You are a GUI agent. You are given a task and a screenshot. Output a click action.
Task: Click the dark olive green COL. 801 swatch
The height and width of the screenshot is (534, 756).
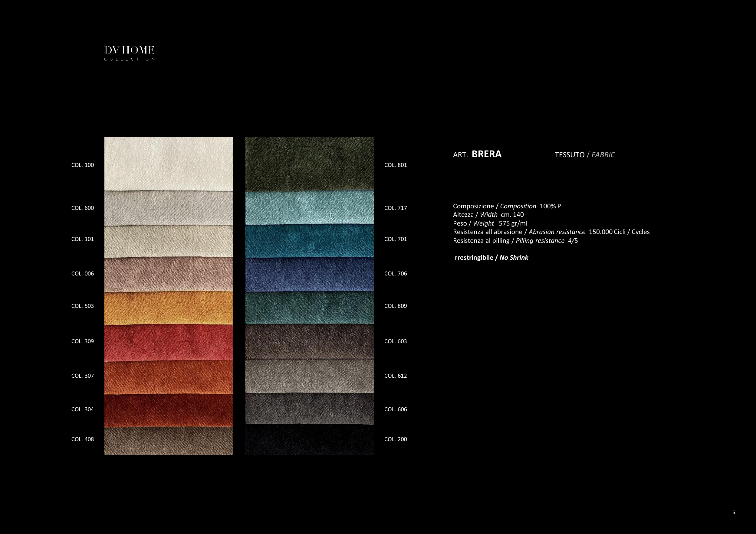coord(310,164)
